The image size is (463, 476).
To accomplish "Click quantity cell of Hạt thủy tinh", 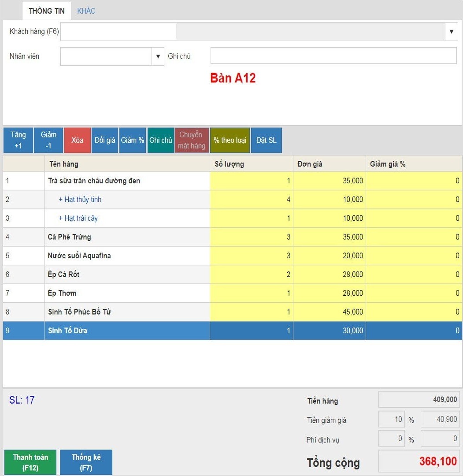I will pyautogui.click(x=251, y=200).
